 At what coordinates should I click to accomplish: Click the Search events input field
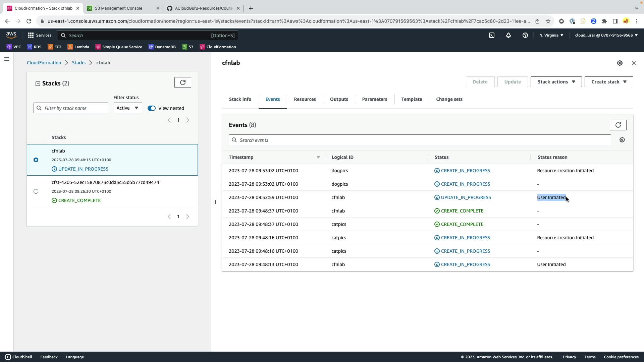point(419,140)
